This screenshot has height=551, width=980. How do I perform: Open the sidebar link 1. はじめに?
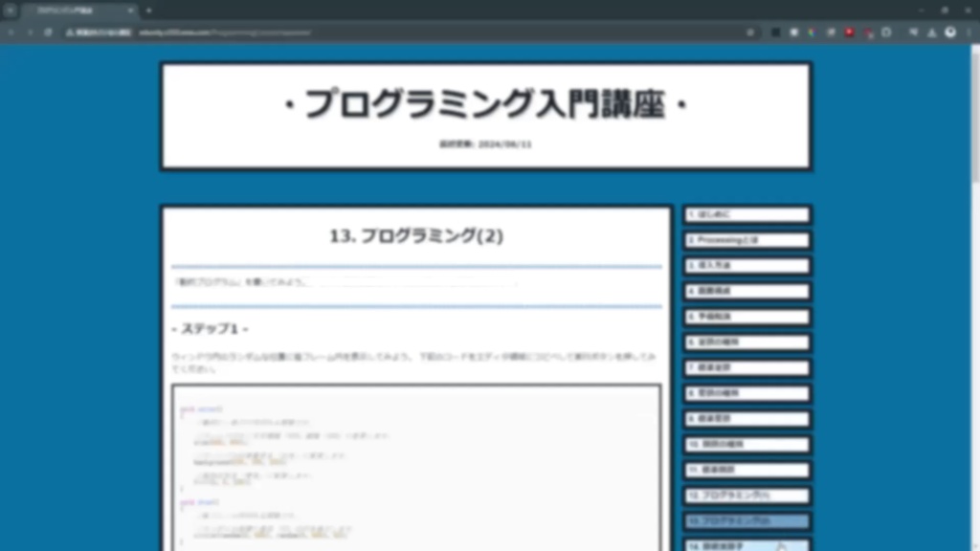(745, 214)
